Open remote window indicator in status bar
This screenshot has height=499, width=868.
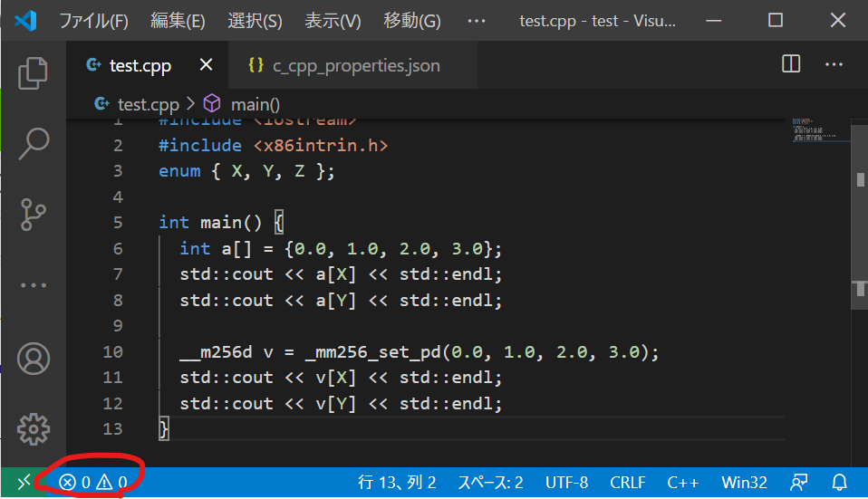pyautogui.click(x=24, y=482)
